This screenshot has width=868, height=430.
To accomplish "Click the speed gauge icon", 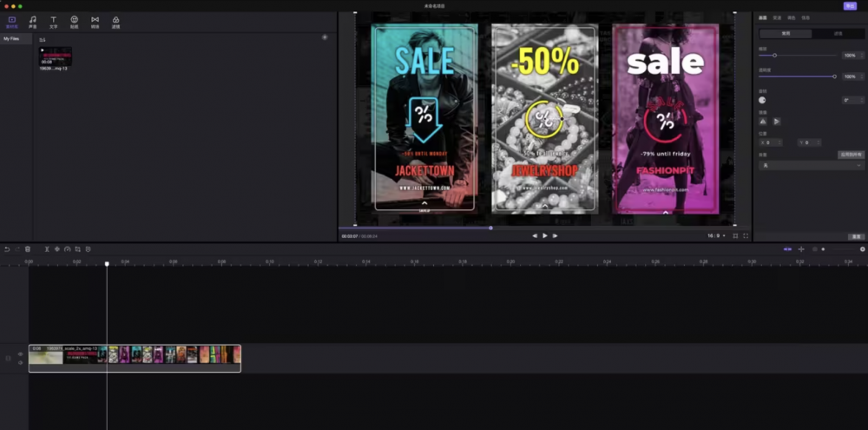I will coord(68,249).
